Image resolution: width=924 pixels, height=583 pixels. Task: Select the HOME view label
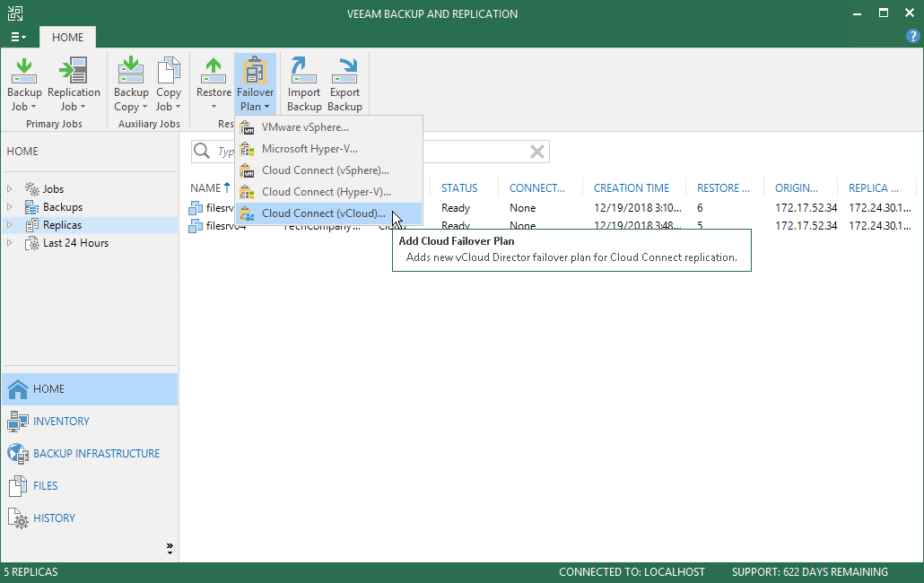coord(49,388)
